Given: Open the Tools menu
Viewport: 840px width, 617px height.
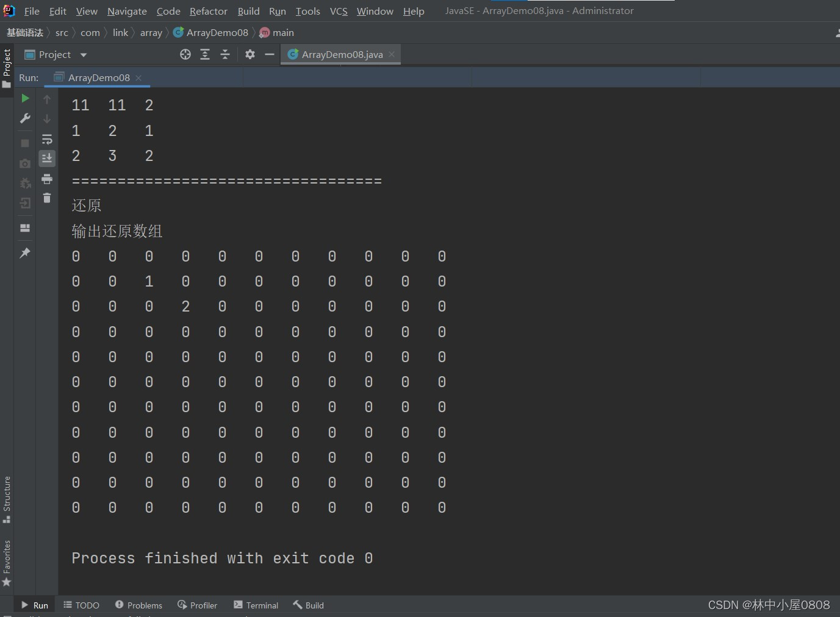Looking at the screenshot, I should (308, 11).
